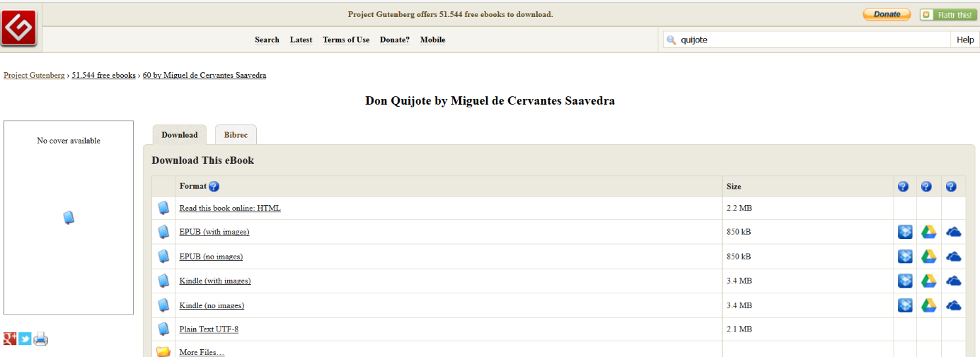This screenshot has height=357, width=980.
Task: Save EPUB with images to Dropbox
Action: pos(905,232)
